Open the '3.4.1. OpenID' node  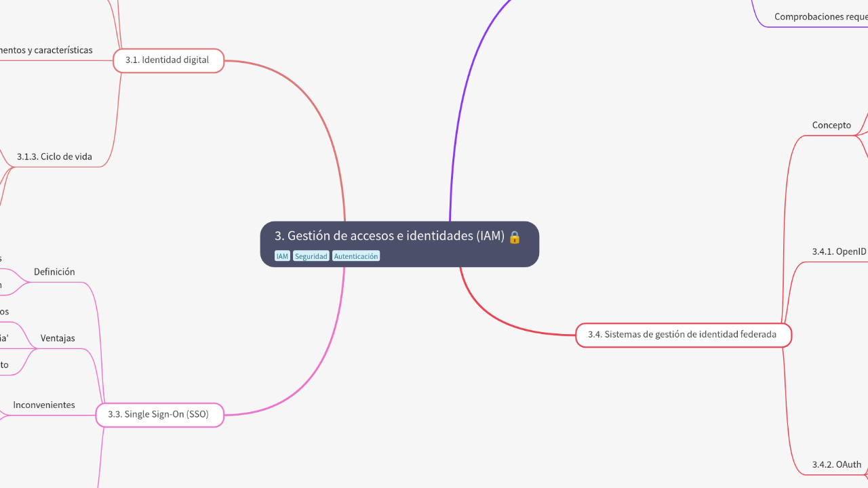point(839,251)
